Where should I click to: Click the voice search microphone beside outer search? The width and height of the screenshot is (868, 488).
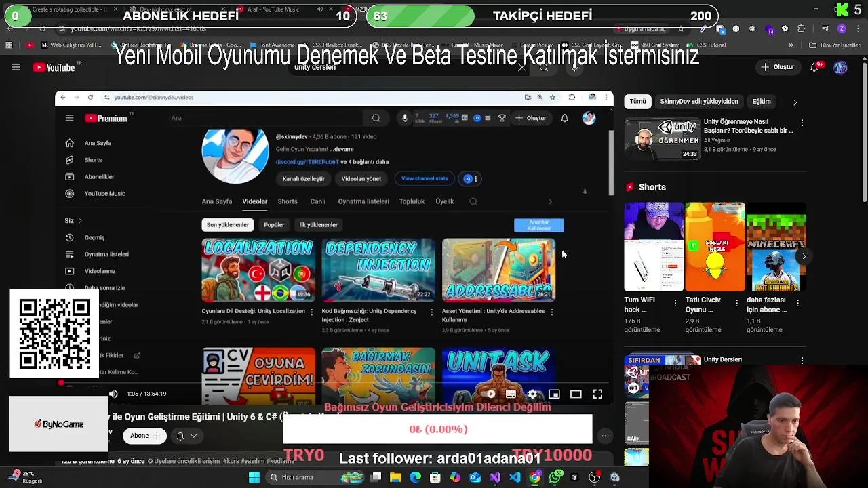[x=574, y=67]
